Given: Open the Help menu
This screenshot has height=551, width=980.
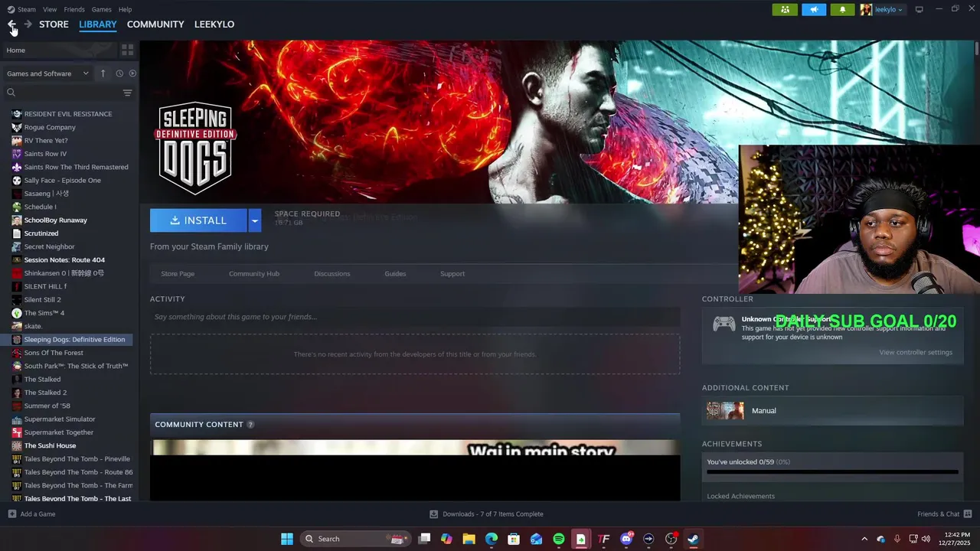Looking at the screenshot, I should coord(125,9).
